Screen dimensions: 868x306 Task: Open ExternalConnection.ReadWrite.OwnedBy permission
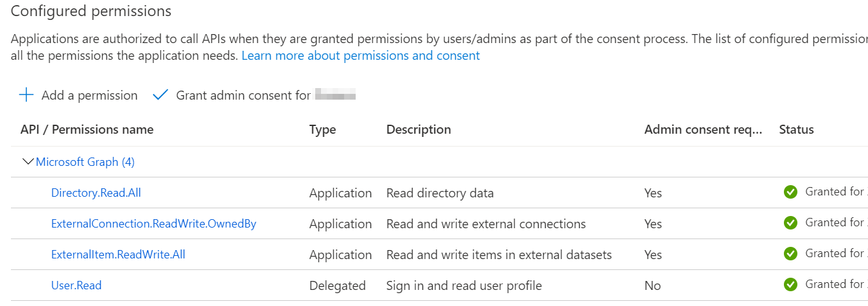click(153, 224)
